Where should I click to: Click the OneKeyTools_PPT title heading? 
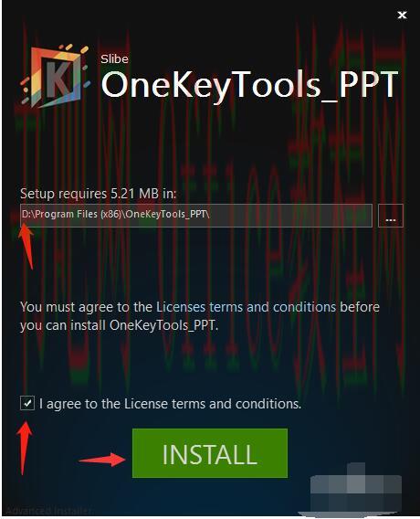[250, 85]
